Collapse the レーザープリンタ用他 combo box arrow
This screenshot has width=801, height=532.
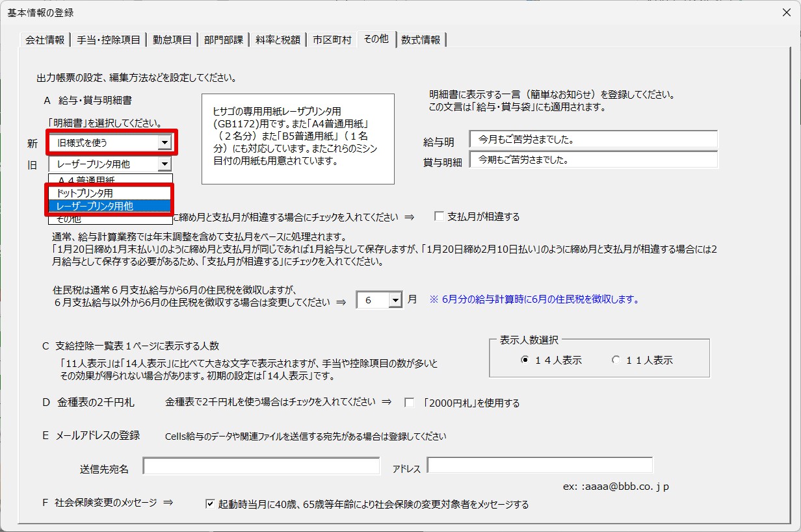[x=164, y=165]
